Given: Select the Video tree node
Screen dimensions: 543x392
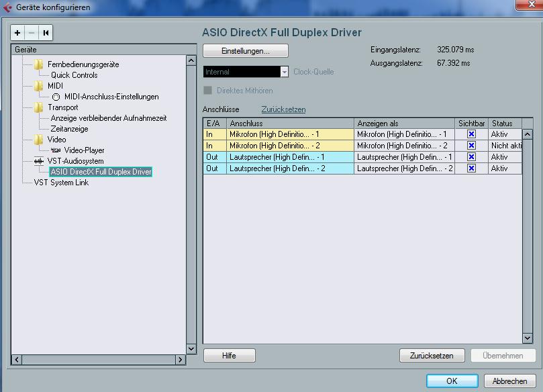Looking at the screenshot, I should 56,140.
